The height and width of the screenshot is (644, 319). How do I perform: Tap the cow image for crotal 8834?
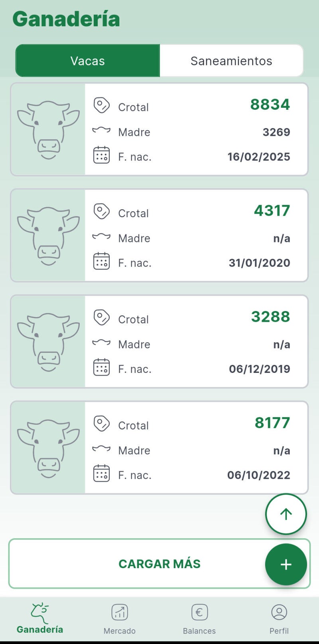pos(48,129)
